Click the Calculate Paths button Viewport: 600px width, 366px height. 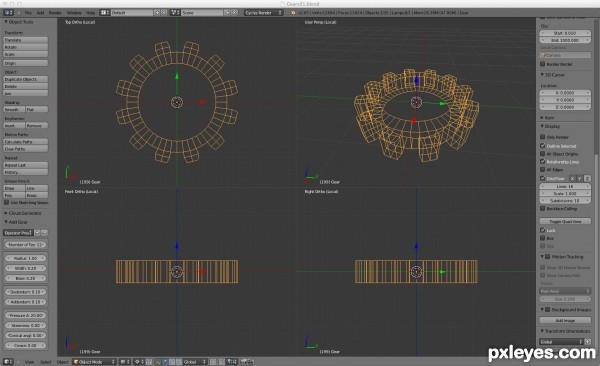[x=26, y=142]
